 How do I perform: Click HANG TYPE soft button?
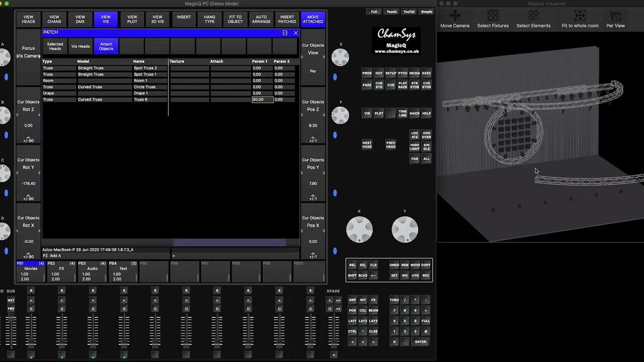tap(210, 20)
